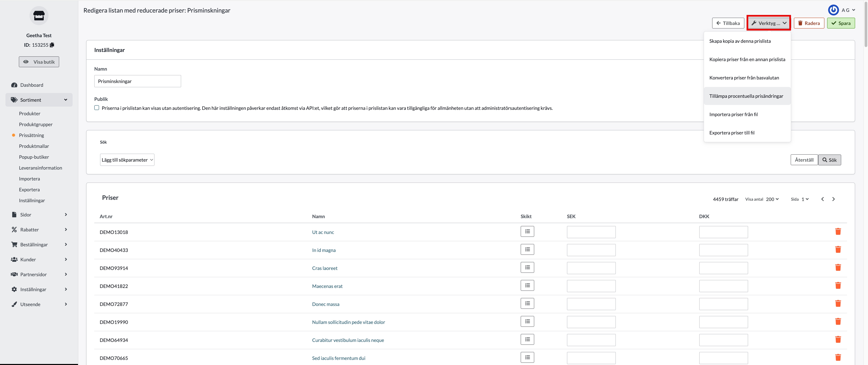
Task: Delete the DEMO40433 row with the trash icon
Action: pos(838,250)
